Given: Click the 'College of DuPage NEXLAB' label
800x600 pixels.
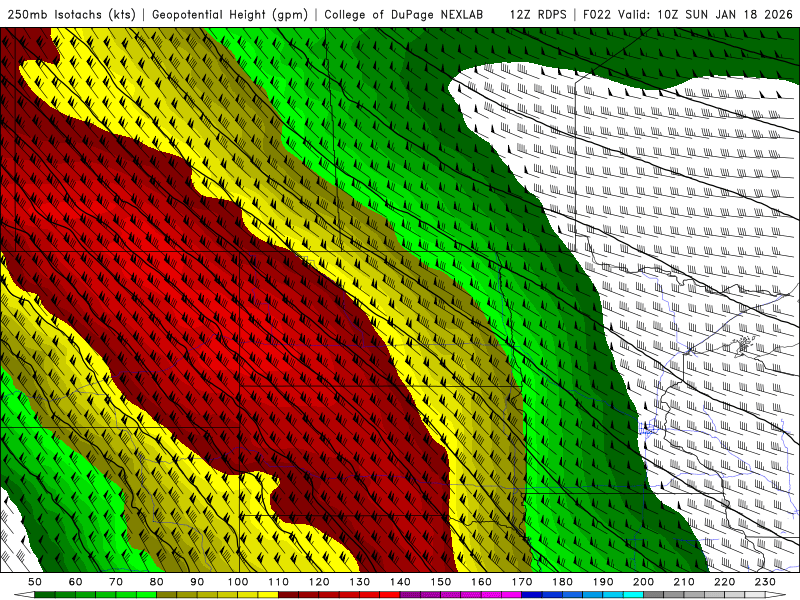Looking at the screenshot, I should point(403,15).
